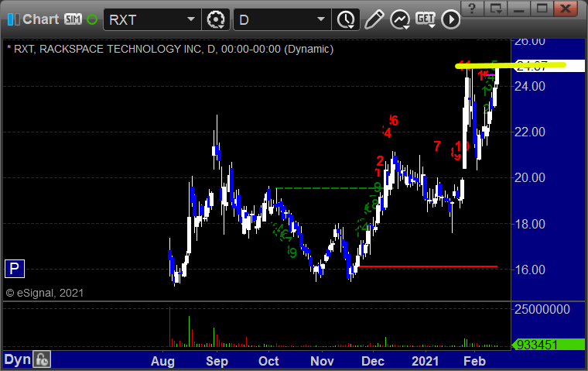Image resolution: width=588 pixels, height=371 pixels.
Task: Click the play bar replay button
Action: (x=450, y=19)
